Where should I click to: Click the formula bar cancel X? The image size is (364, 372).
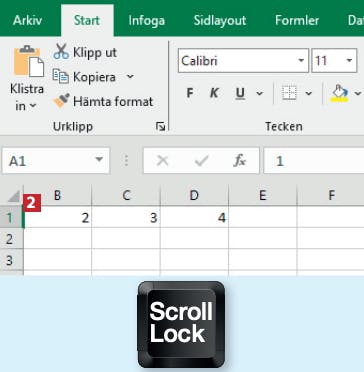(x=163, y=161)
